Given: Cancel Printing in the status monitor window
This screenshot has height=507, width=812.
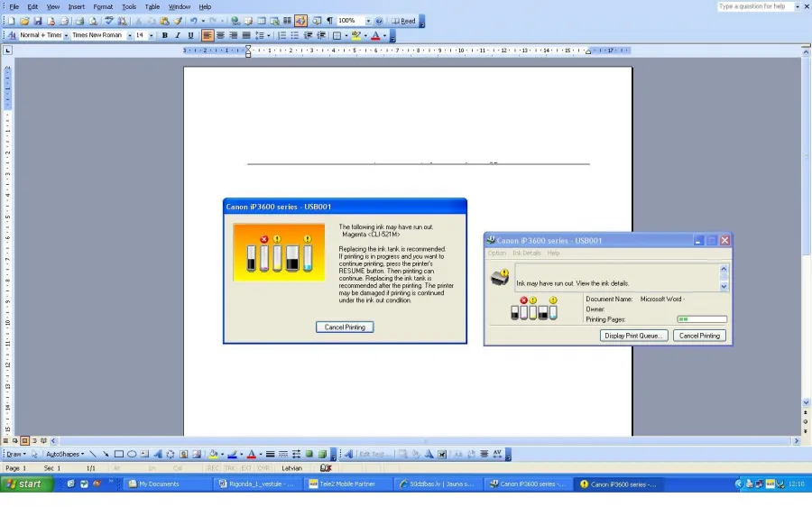Looking at the screenshot, I should click(699, 336).
